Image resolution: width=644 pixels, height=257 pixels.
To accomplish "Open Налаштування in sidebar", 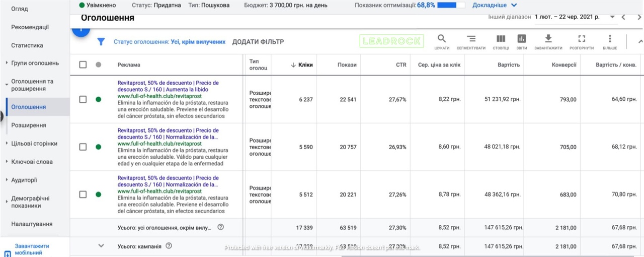I will tap(32, 224).
